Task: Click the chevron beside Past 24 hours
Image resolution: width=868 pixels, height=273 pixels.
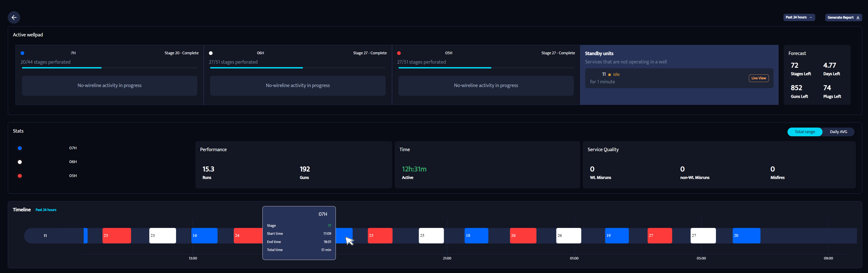Action: [811, 18]
